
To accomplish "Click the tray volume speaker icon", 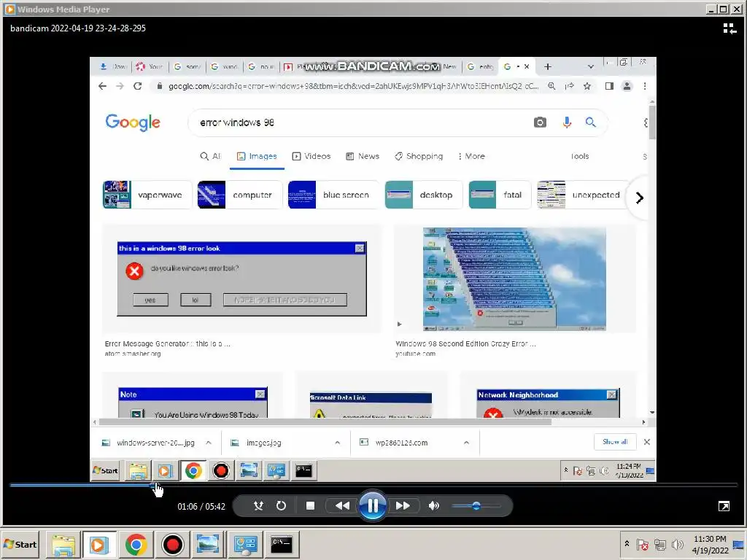I will pyautogui.click(x=677, y=544).
